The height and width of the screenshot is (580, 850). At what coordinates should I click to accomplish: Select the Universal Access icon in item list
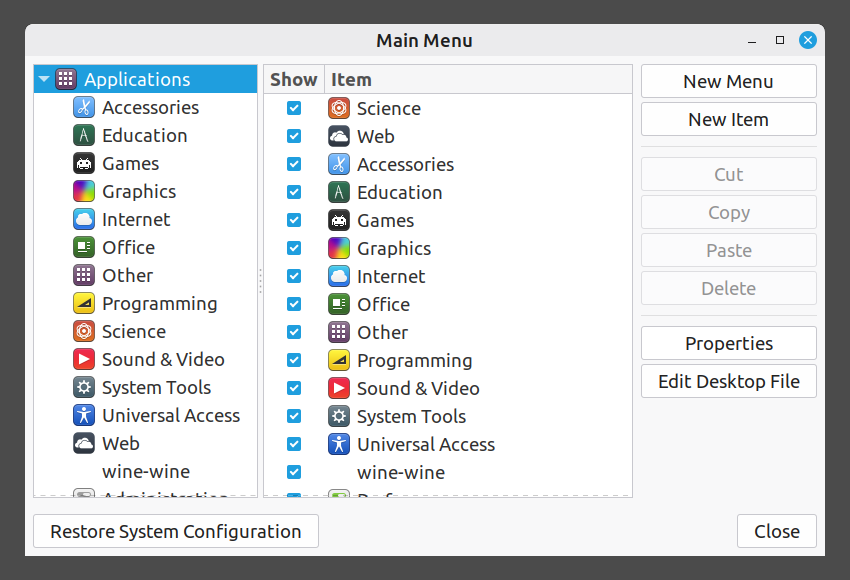339,445
